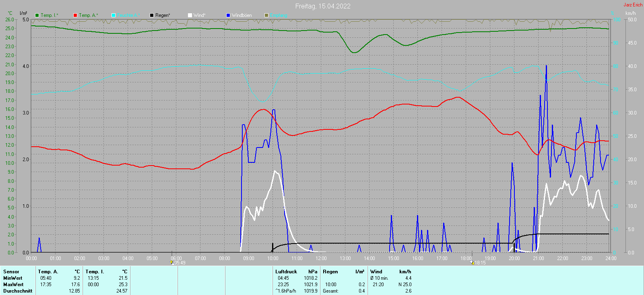The width and height of the screenshot is (644, 295).
Task: Click the 'Wind' column header in the table
Action: (376, 272)
